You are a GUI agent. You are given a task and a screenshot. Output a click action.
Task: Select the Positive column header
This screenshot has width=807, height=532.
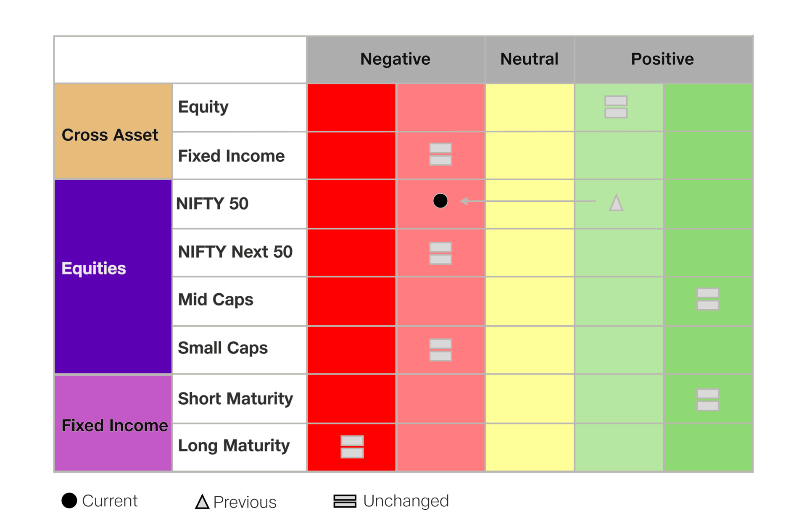(662, 59)
